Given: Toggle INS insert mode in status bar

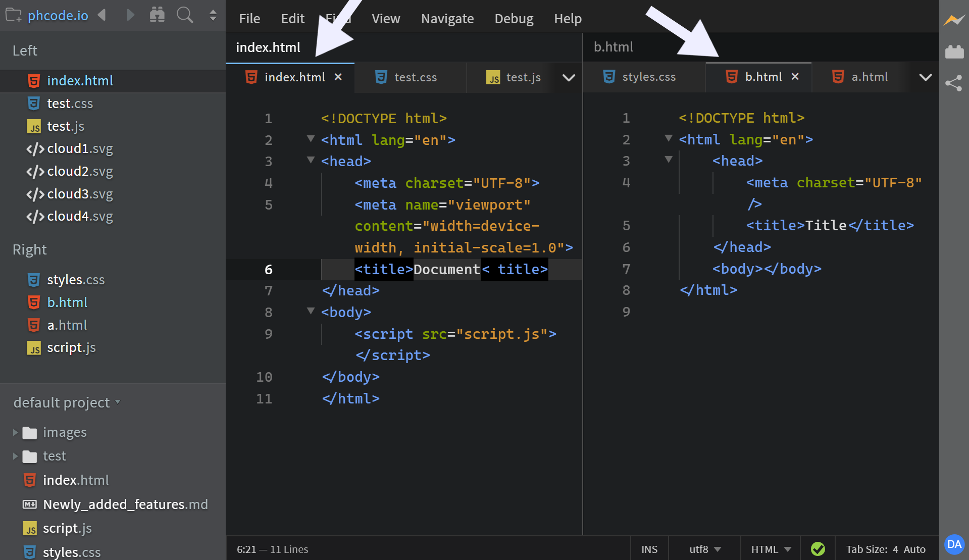Looking at the screenshot, I should click(649, 549).
